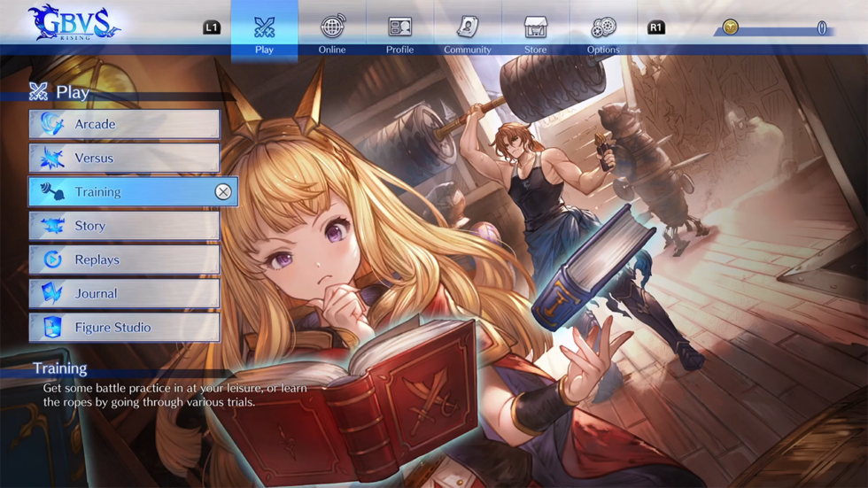Select the Story icon in Play menu
868x488 pixels.
[52, 226]
